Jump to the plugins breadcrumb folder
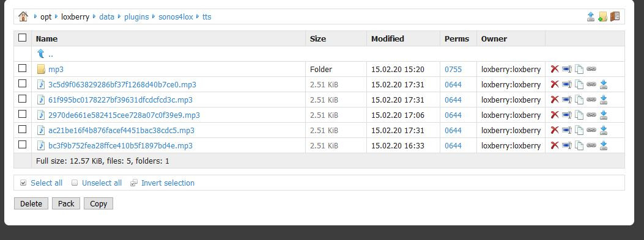 136,17
